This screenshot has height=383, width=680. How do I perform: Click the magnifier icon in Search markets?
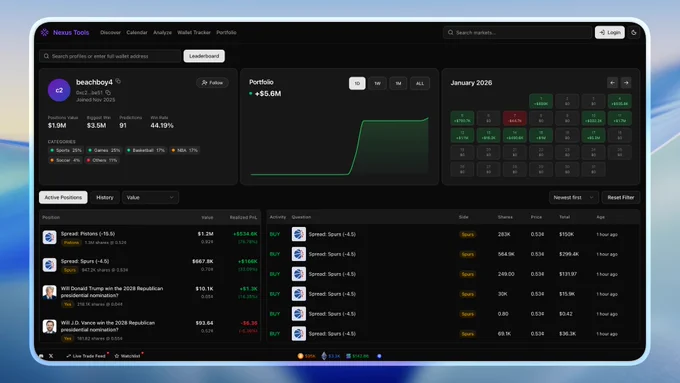(x=451, y=33)
